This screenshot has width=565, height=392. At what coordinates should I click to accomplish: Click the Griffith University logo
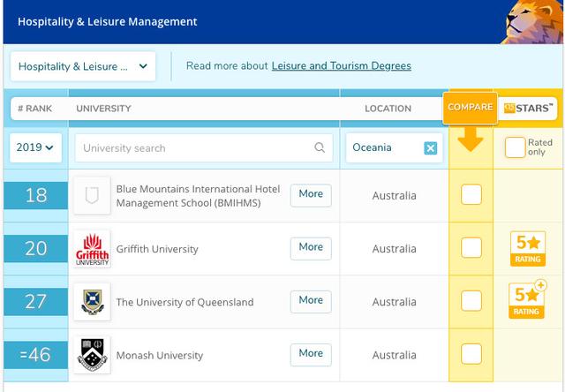click(x=92, y=249)
